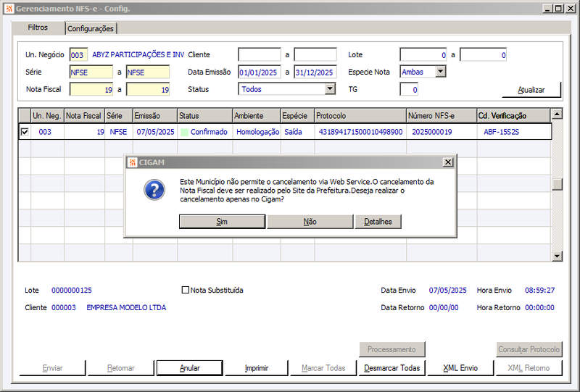Click the first Série input field

(x=91, y=72)
